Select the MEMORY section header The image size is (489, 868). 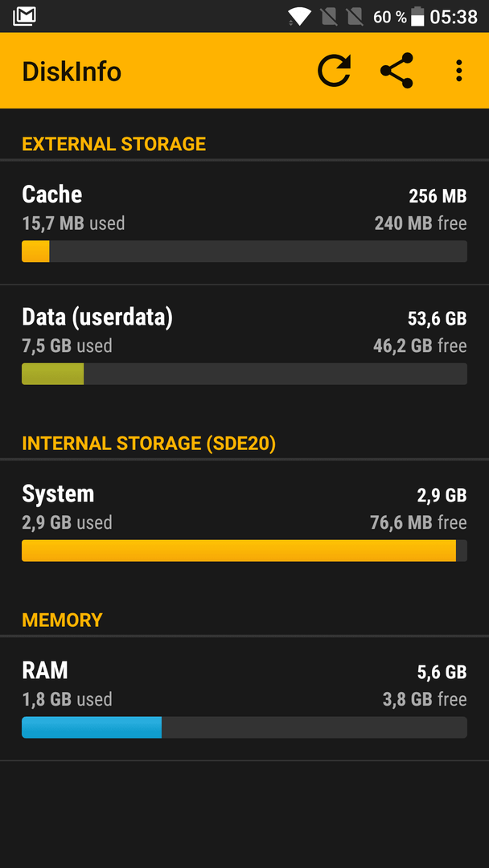pyautogui.click(x=62, y=620)
